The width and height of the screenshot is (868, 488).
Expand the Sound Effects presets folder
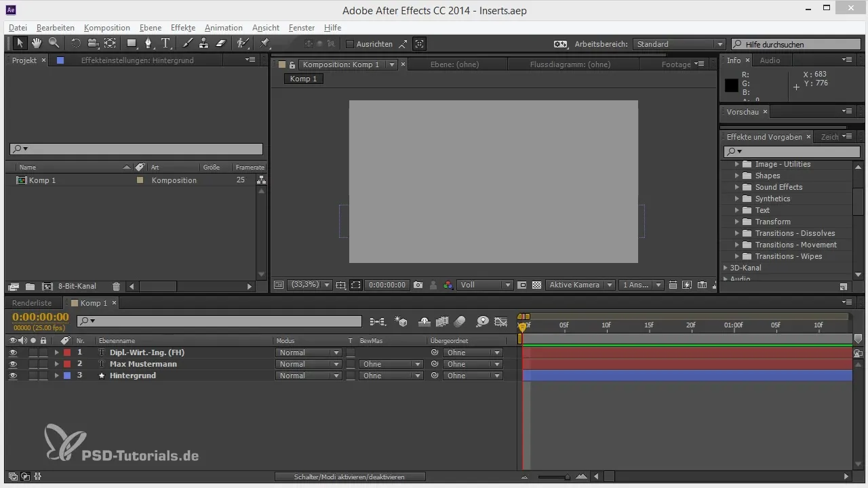pyautogui.click(x=737, y=187)
